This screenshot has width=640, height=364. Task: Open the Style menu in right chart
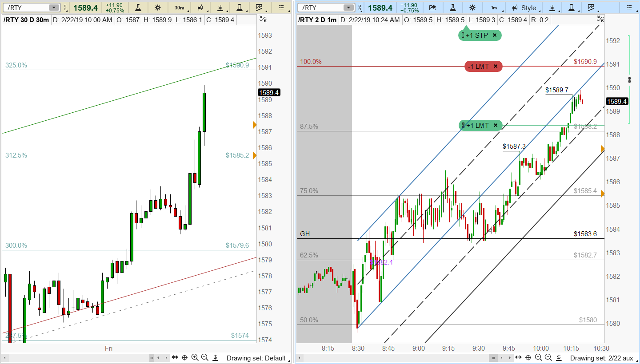click(524, 8)
